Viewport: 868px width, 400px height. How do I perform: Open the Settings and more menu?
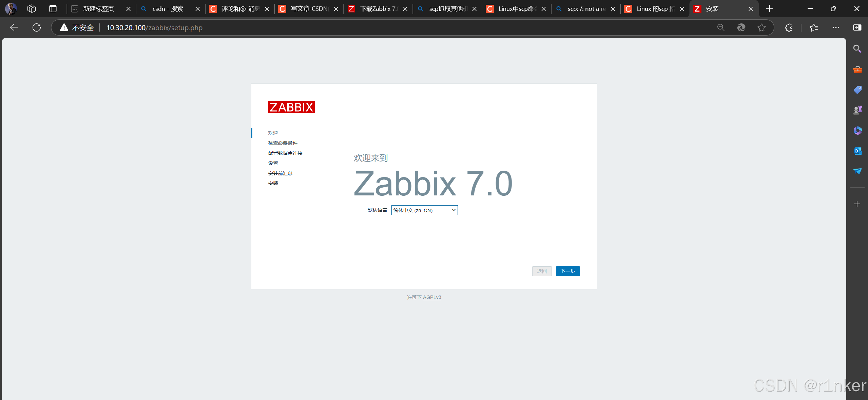836,27
